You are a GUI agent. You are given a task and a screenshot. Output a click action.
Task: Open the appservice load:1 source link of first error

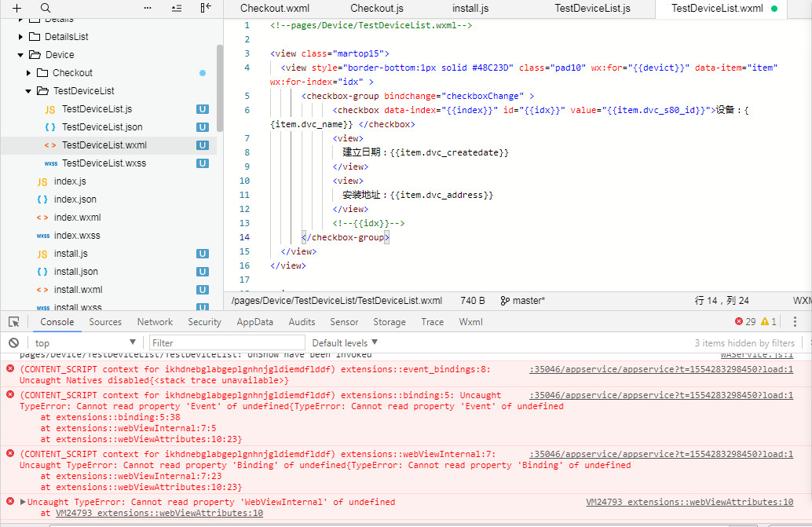point(660,369)
